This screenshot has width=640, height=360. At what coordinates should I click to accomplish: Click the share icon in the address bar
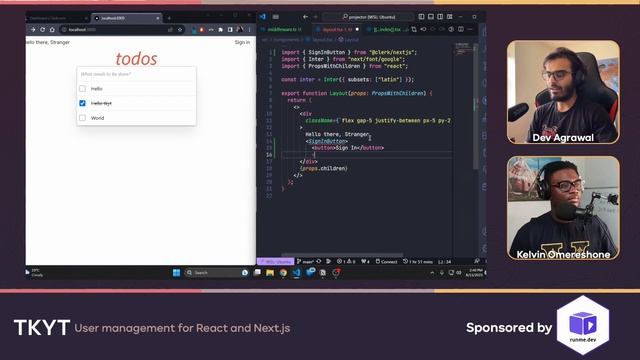point(170,29)
